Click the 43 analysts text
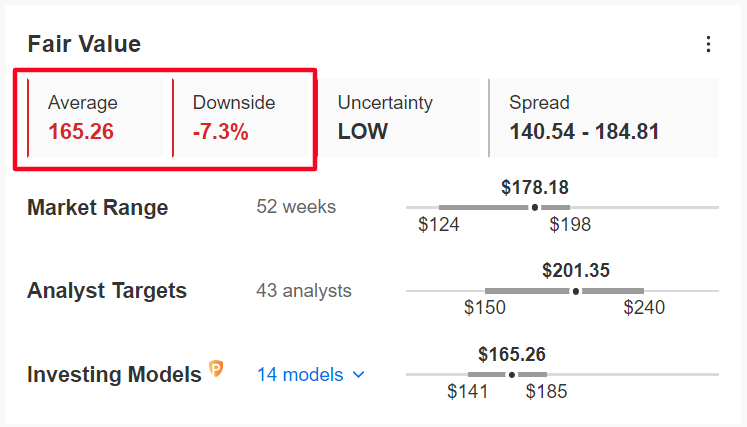The height and width of the screenshot is (427, 747). click(x=304, y=291)
